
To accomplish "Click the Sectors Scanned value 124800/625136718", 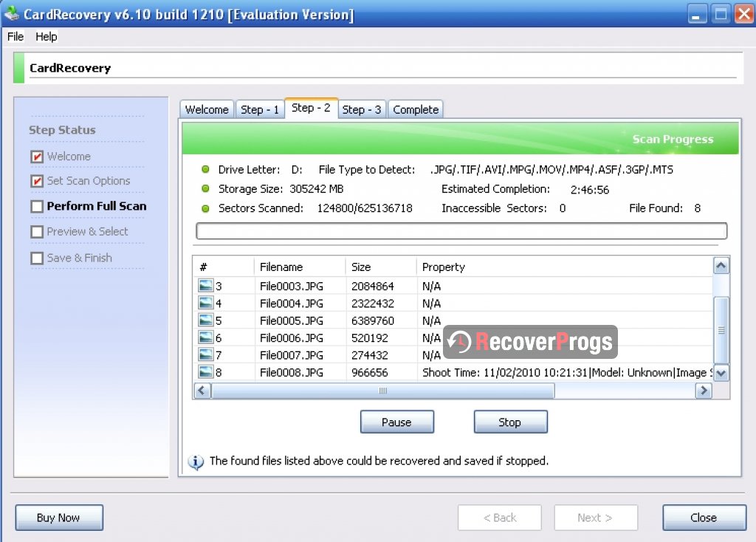I will click(365, 208).
